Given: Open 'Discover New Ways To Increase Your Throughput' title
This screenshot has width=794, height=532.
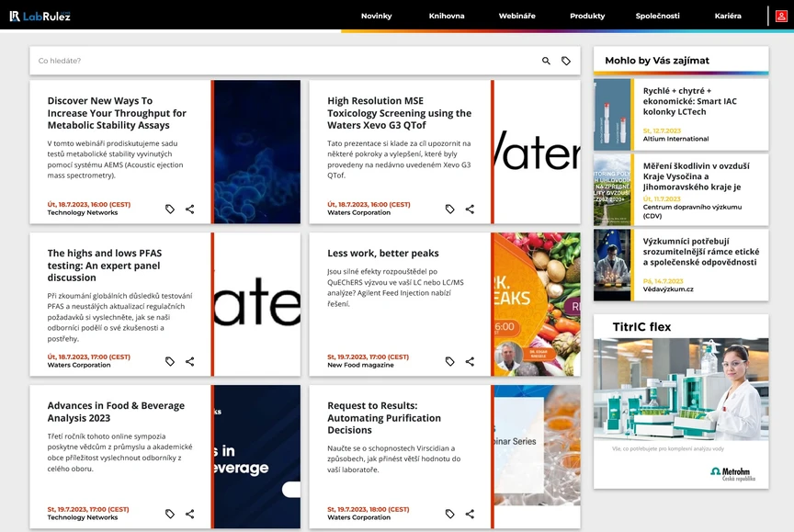Looking at the screenshot, I should click(117, 113).
